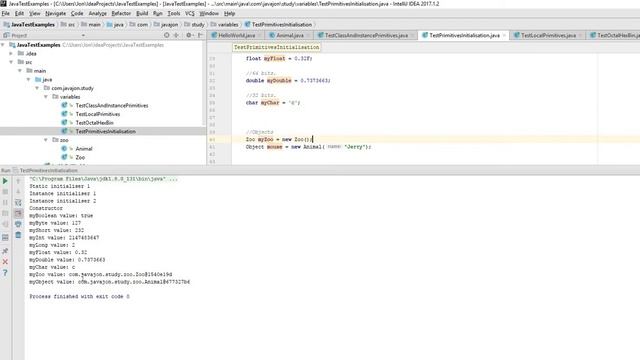The image size is (640, 360).
Task: Open the Help menu
Action: [229, 13]
